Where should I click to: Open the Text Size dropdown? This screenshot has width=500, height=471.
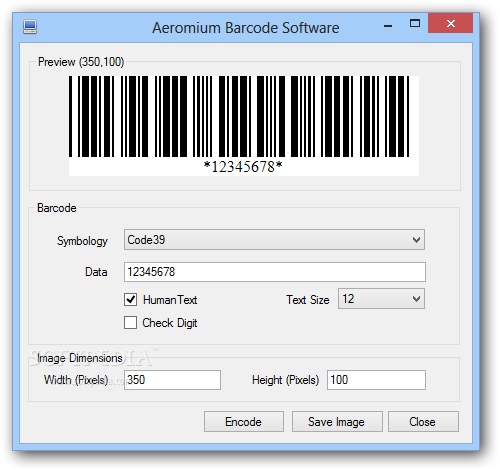coord(381,299)
